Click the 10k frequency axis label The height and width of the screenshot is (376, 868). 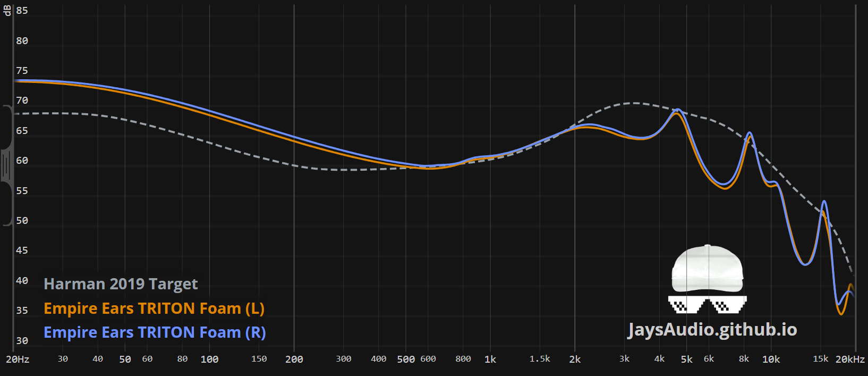(x=771, y=360)
